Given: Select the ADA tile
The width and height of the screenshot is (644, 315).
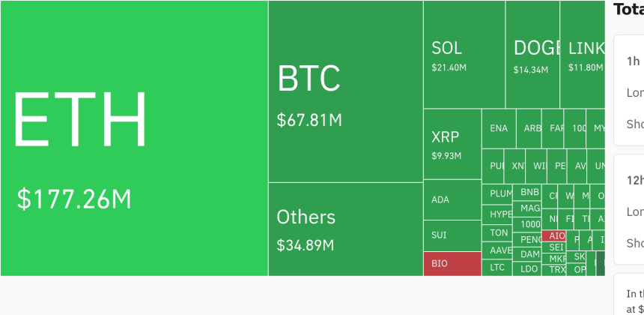Looking at the screenshot, I should [x=452, y=199].
